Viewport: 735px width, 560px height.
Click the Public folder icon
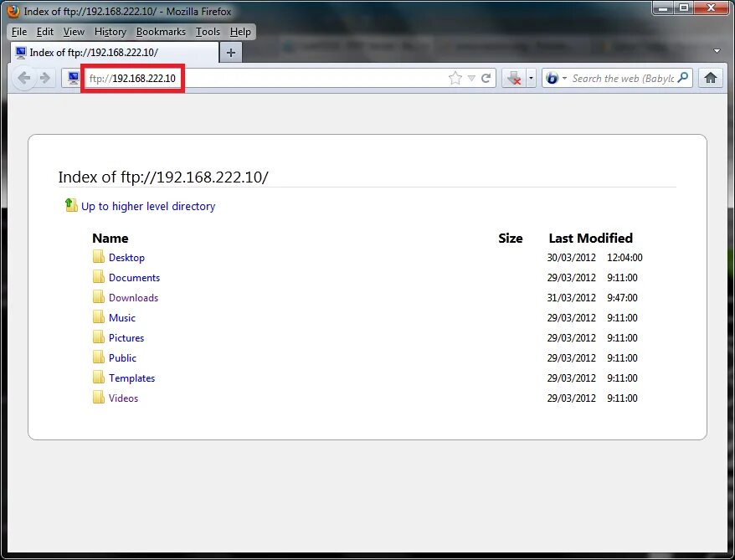(99, 357)
